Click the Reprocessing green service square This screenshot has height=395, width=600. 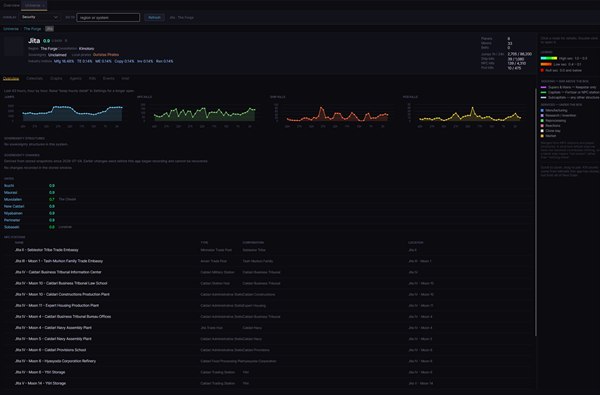542,121
